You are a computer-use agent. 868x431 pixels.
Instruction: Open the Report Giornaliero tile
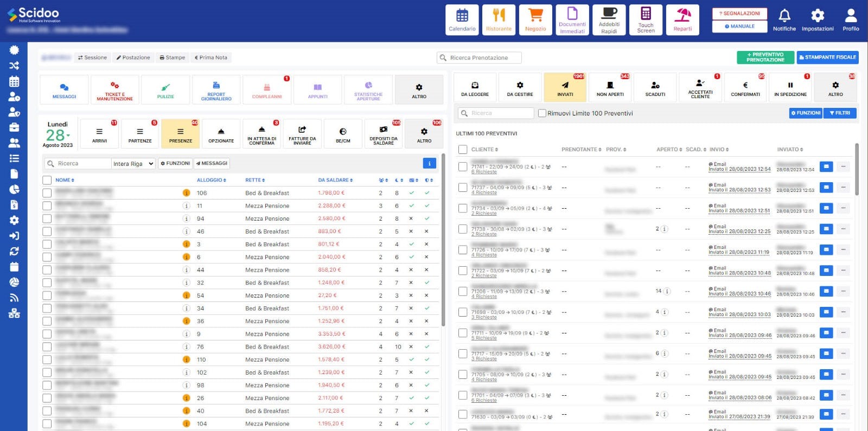216,89
